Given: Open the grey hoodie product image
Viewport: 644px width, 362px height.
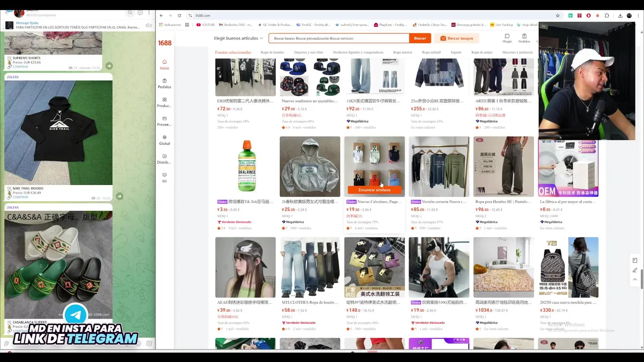Looking at the screenshot, I should coord(310,166).
